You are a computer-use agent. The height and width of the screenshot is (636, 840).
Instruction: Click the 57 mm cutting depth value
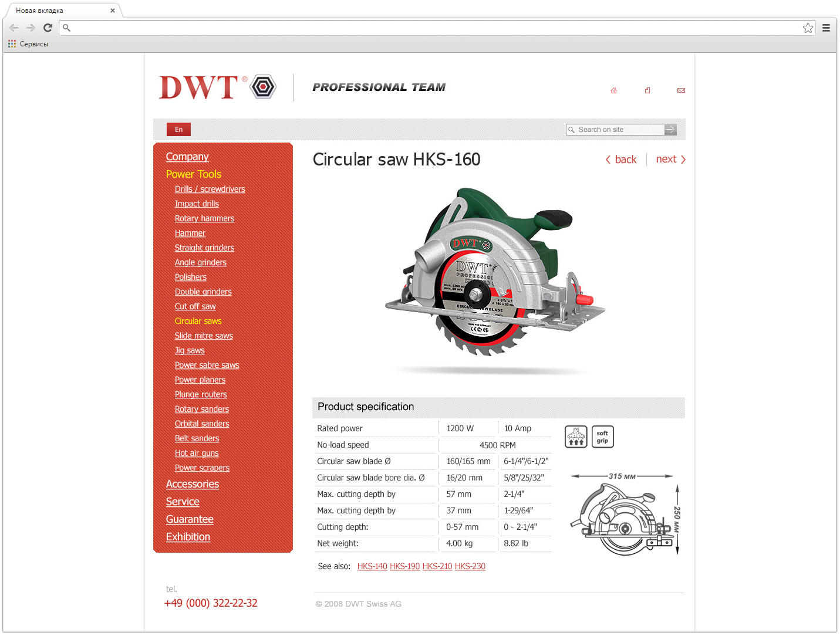pyautogui.click(x=459, y=494)
